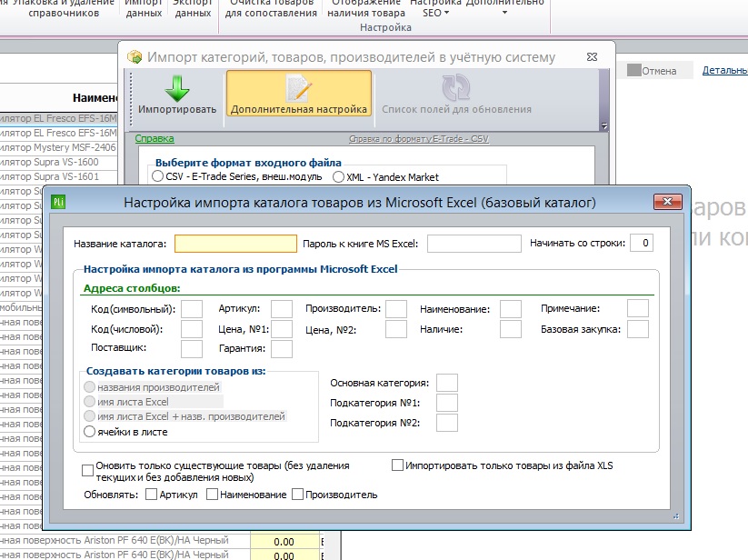Image resolution: width=748 pixels, height=560 pixels.
Task: Click the Наимен column header in background table
Action: [x=95, y=98]
